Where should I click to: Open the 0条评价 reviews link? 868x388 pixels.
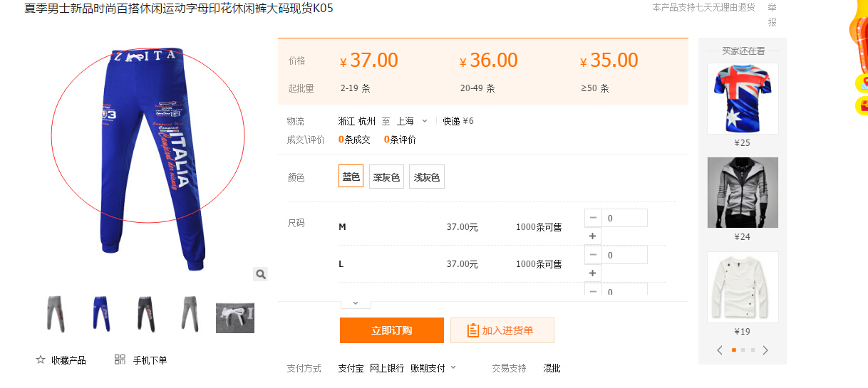tap(400, 140)
